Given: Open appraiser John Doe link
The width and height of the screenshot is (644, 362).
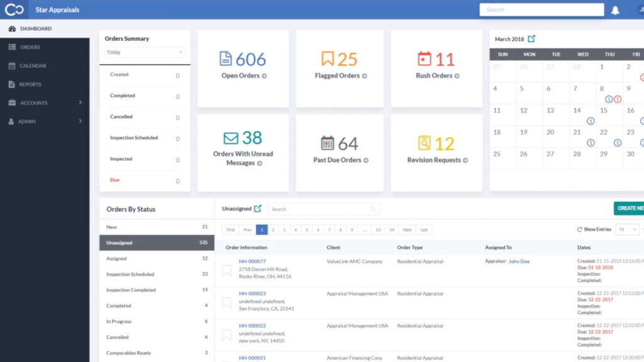Looking at the screenshot, I should [519, 261].
